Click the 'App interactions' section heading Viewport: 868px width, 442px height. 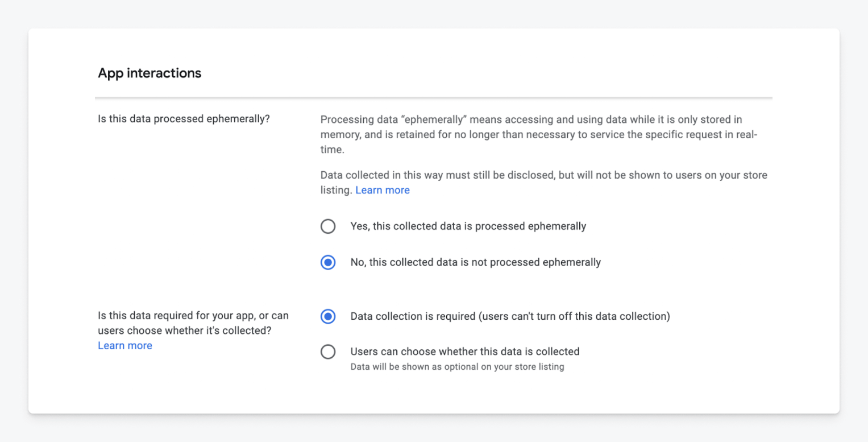(x=149, y=73)
